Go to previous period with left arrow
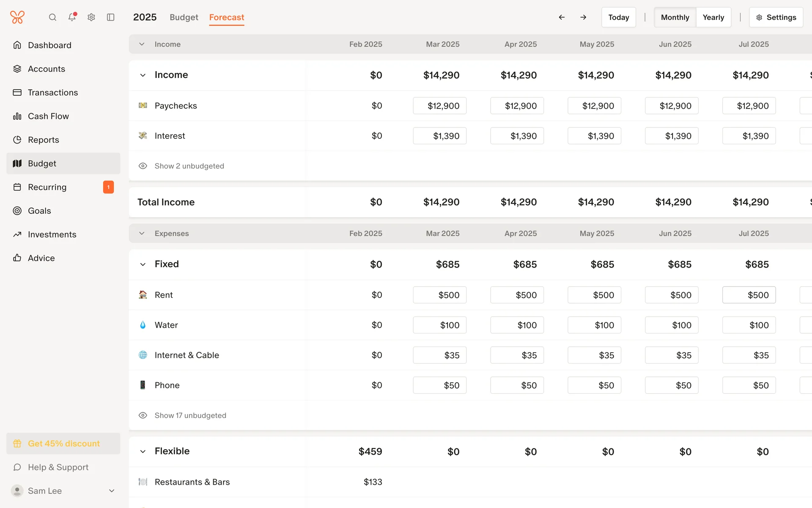Viewport: 812px width, 508px height. coord(562,17)
